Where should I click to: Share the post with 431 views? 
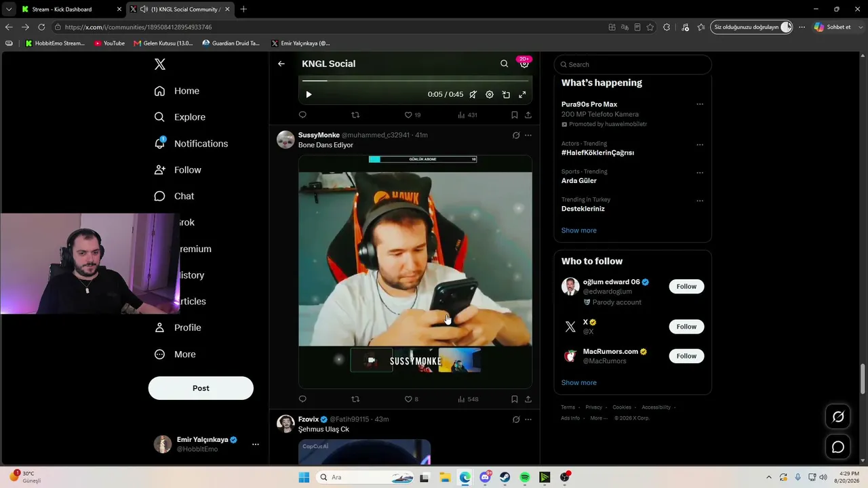click(528, 115)
